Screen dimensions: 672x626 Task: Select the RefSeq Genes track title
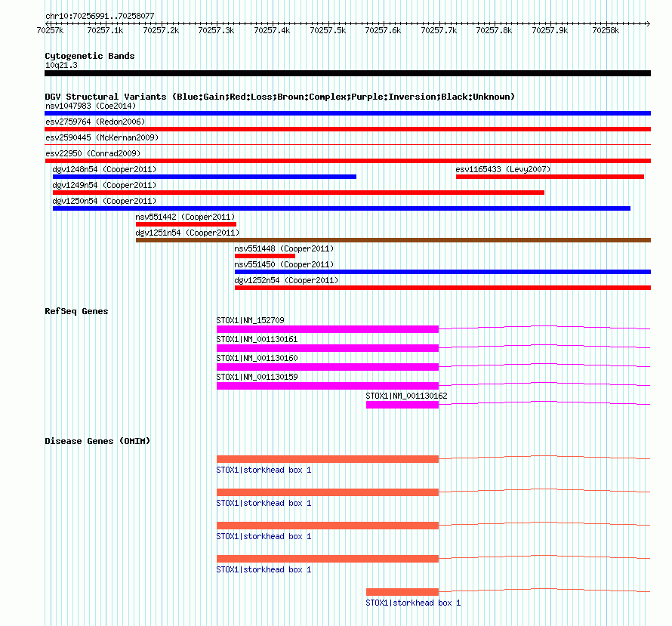[x=76, y=312]
